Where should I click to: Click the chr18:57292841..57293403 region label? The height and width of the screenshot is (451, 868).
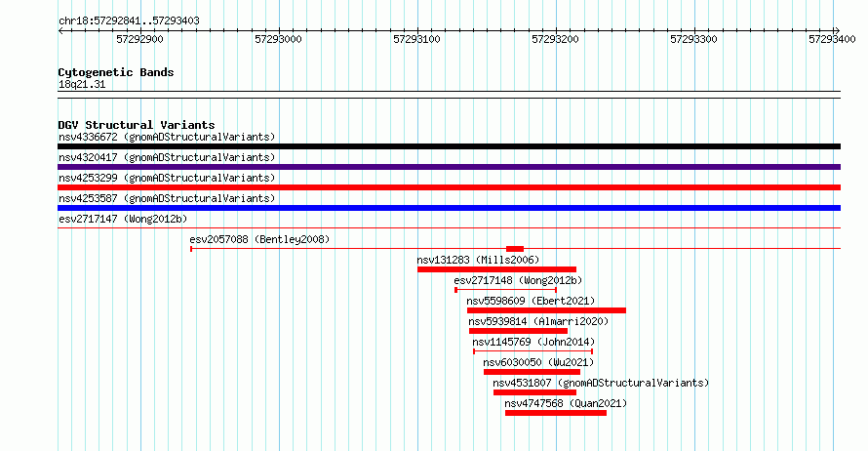(x=129, y=20)
